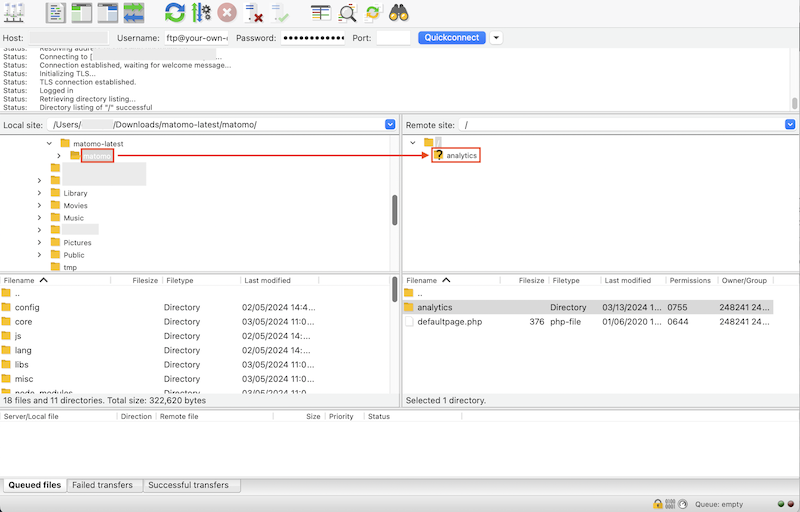Sort local files by Filename column
The image size is (800, 512).
tap(55, 280)
